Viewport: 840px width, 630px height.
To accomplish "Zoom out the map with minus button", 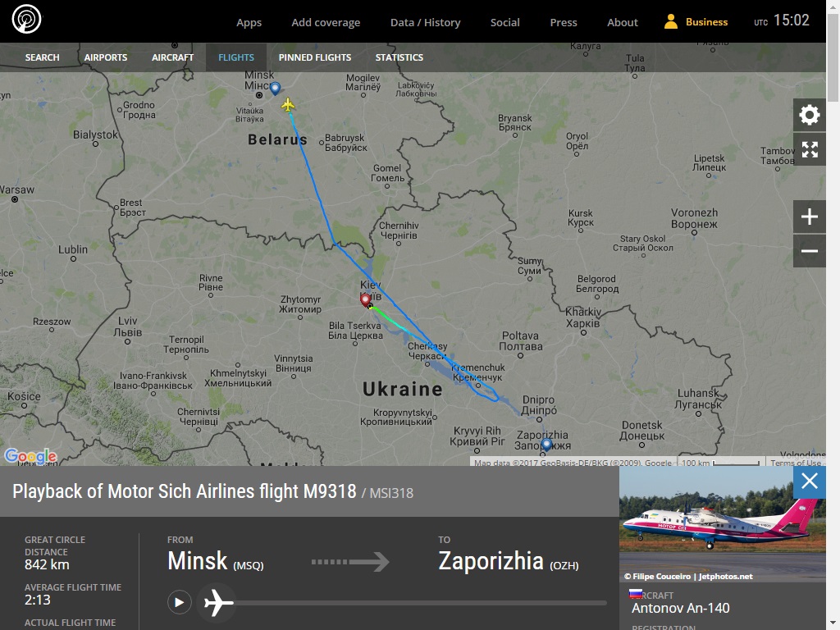I will [x=810, y=251].
